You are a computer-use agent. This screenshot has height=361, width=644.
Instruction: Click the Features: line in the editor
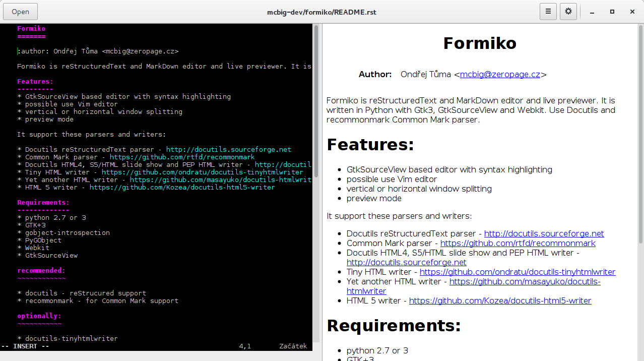coord(35,81)
